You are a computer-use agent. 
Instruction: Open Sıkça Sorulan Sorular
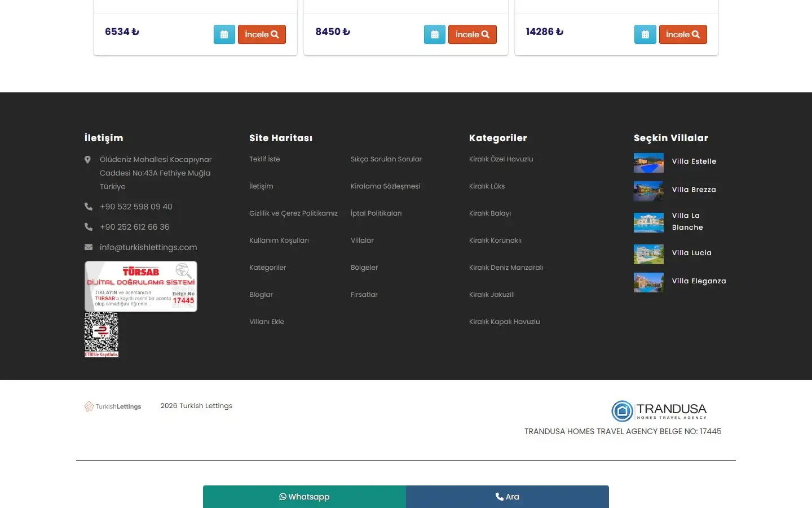click(x=386, y=159)
